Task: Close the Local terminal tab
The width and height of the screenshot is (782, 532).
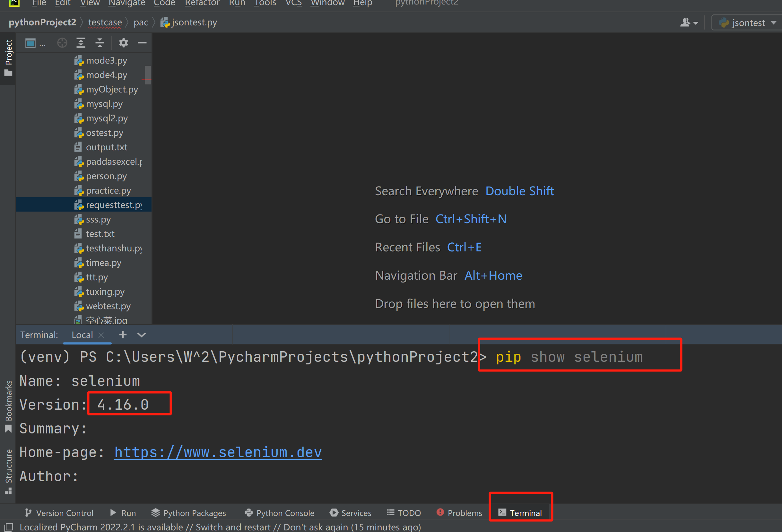Action: [x=101, y=335]
